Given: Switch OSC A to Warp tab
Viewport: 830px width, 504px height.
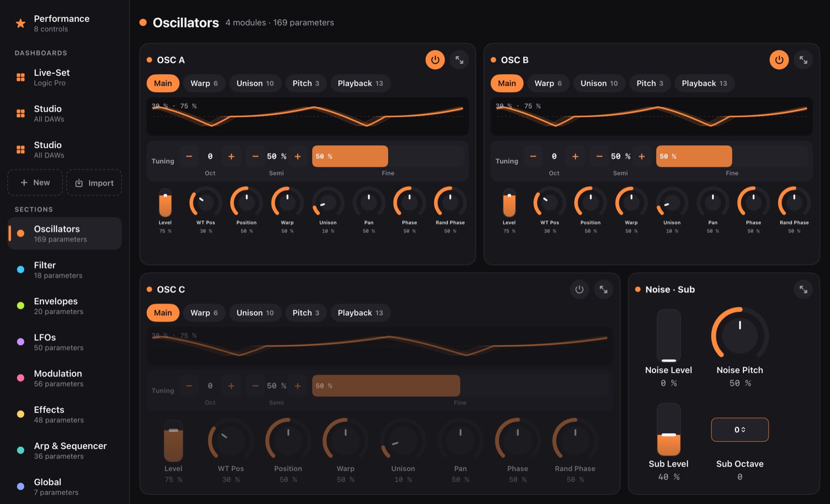Looking at the screenshot, I should (x=204, y=83).
